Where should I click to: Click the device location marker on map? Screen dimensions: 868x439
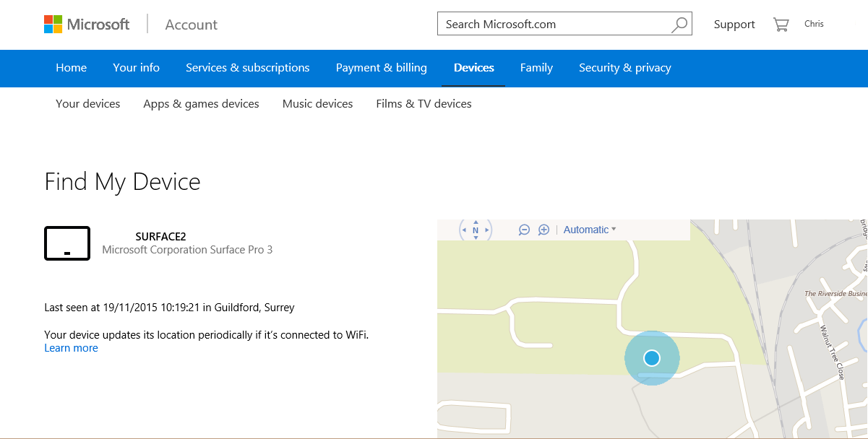pyautogui.click(x=652, y=358)
